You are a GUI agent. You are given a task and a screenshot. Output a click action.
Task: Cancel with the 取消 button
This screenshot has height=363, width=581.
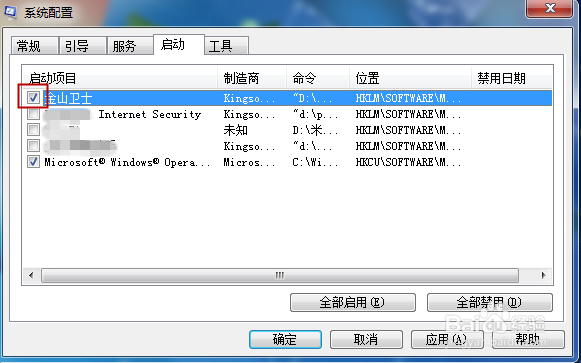366,339
